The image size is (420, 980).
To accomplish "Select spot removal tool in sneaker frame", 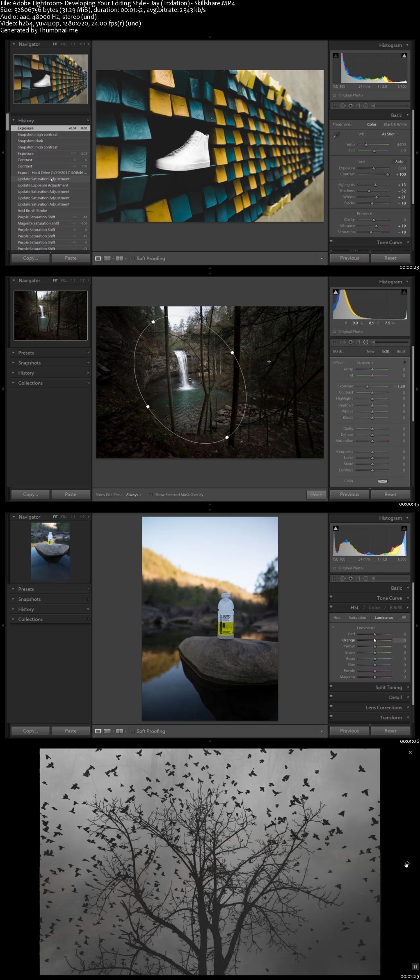I will 342,106.
